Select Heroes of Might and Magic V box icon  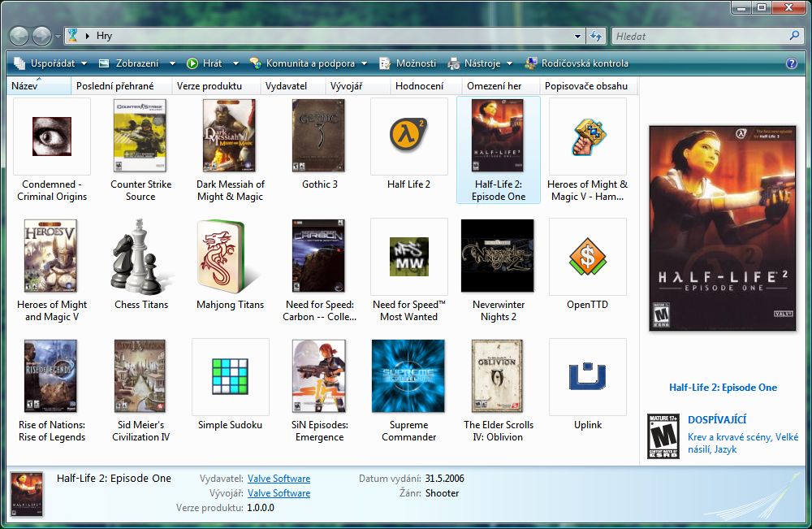pos(50,256)
